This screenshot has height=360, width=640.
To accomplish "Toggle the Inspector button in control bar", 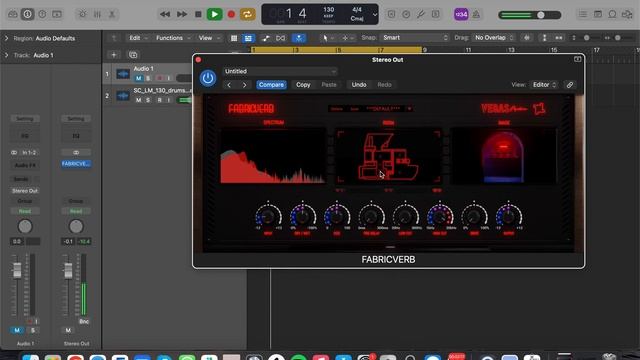I will [x=27, y=14].
